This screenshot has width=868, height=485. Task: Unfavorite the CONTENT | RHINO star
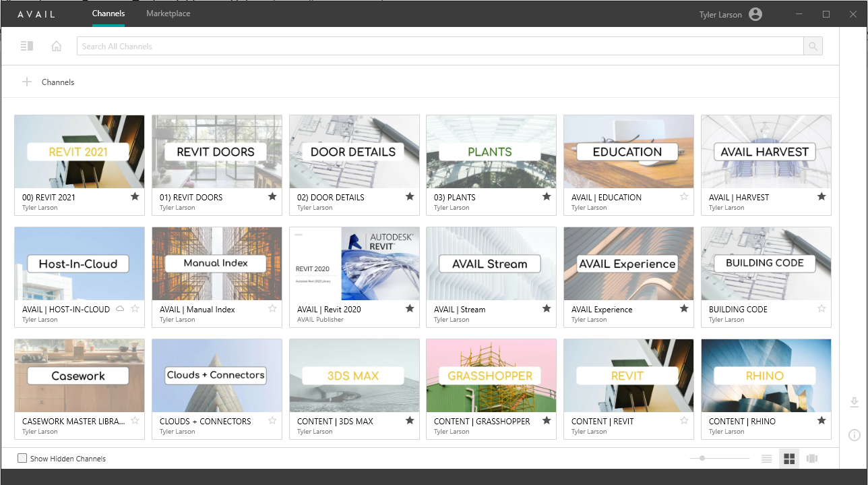[x=821, y=420]
